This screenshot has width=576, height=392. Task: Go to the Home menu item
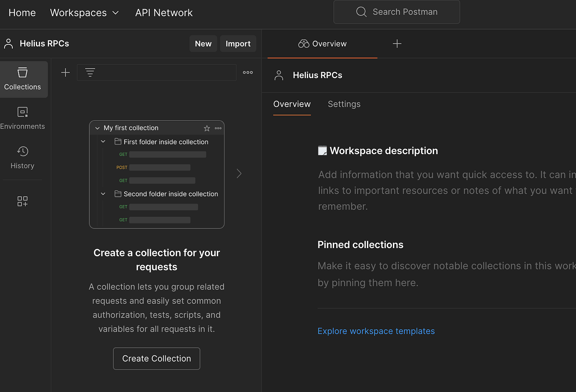coord(22,13)
